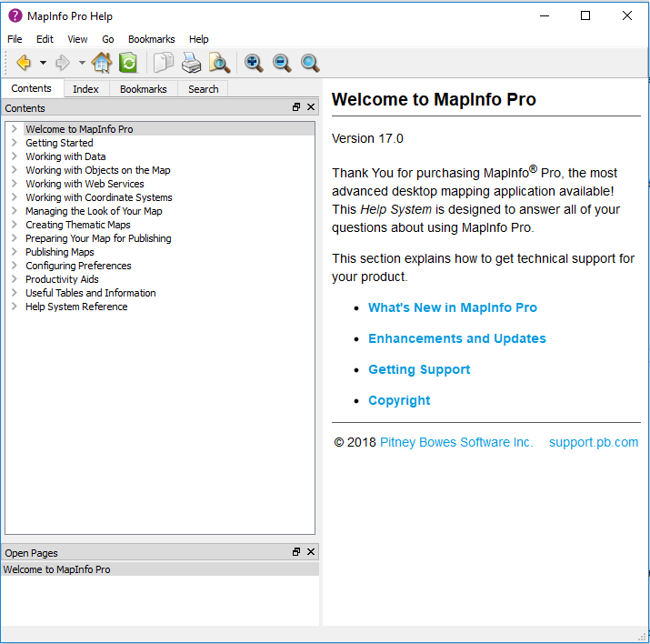Select Getting Started in contents tree
The height and width of the screenshot is (644, 650).
pyautogui.click(x=59, y=143)
